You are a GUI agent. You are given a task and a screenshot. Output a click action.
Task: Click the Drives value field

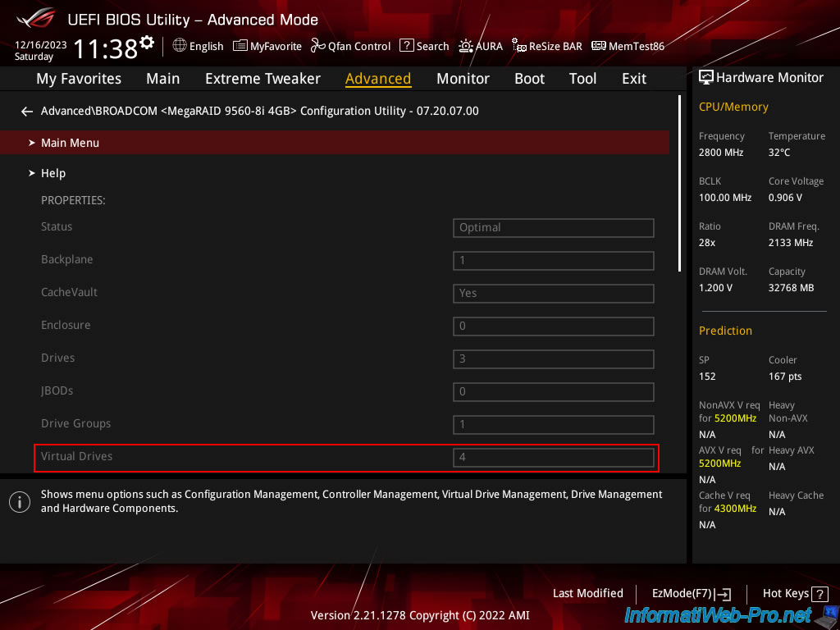coord(554,359)
